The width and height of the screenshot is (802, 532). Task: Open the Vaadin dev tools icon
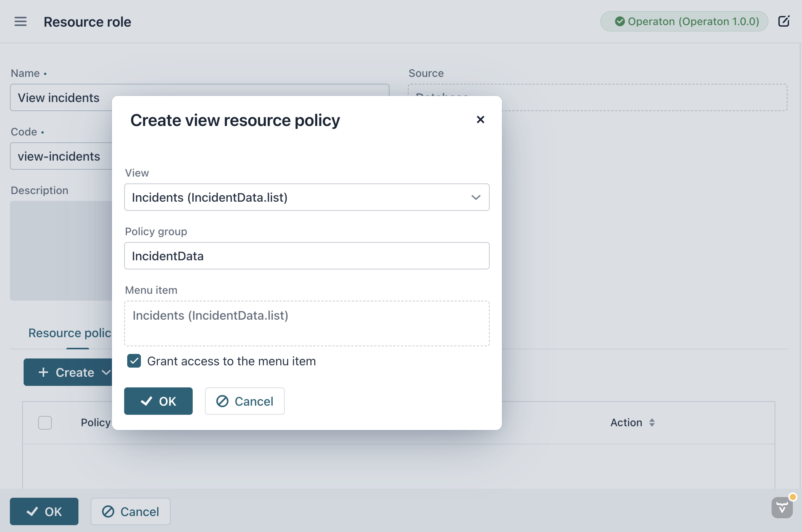click(x=782, y=507)
